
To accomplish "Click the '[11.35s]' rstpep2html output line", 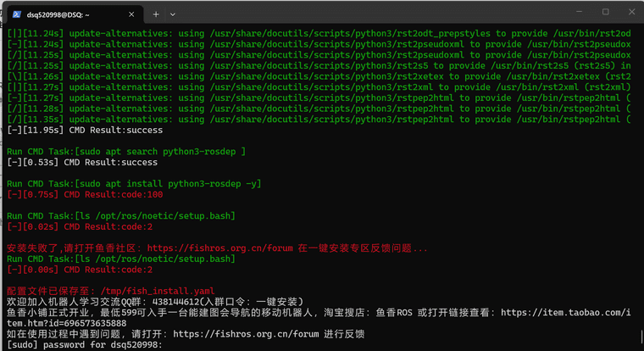I will tap(319, 120).
